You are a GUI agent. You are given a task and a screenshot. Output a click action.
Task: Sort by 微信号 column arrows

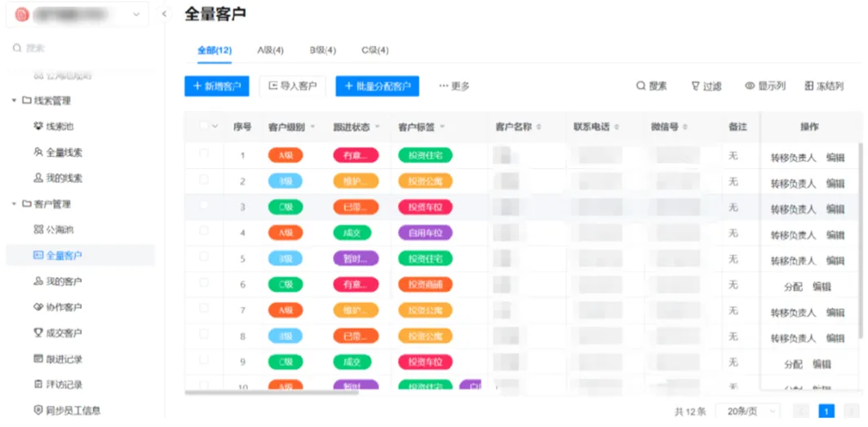pyautogui.click(x=684, y=127)
